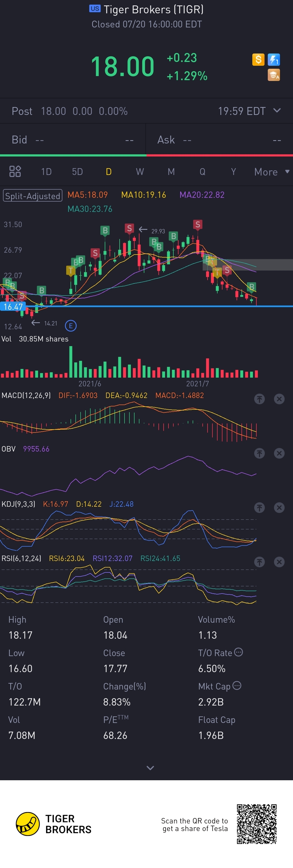Tap the High 18.17 value
The image size is (293, 868).
(21, 635)
